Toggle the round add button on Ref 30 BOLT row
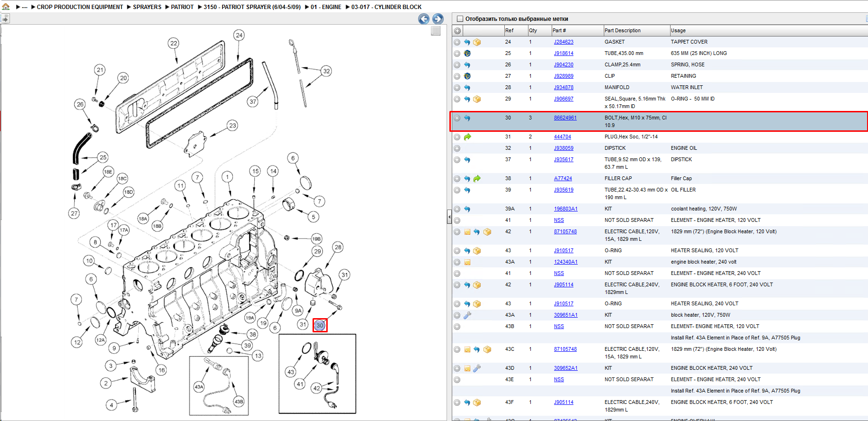The image size is (868, 421). 457,118
